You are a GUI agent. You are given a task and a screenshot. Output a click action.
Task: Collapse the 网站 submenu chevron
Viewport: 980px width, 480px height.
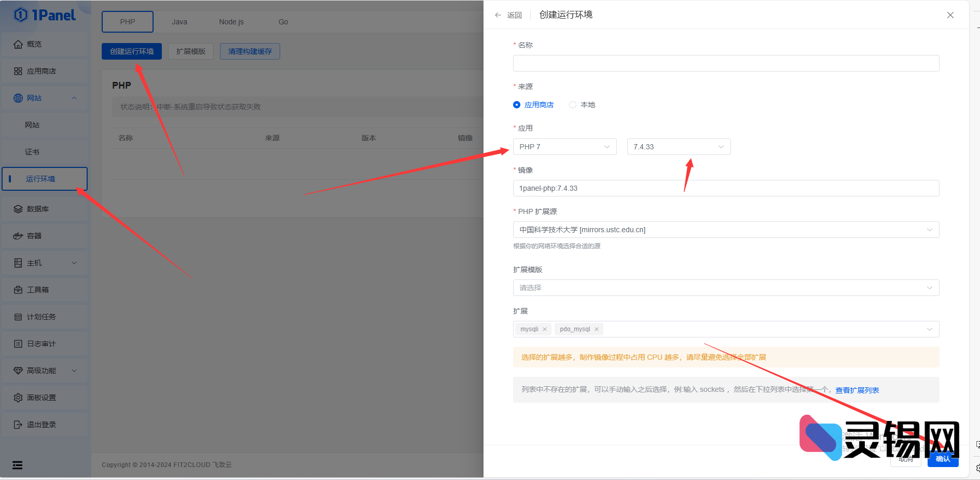click(x=74, y=98)
